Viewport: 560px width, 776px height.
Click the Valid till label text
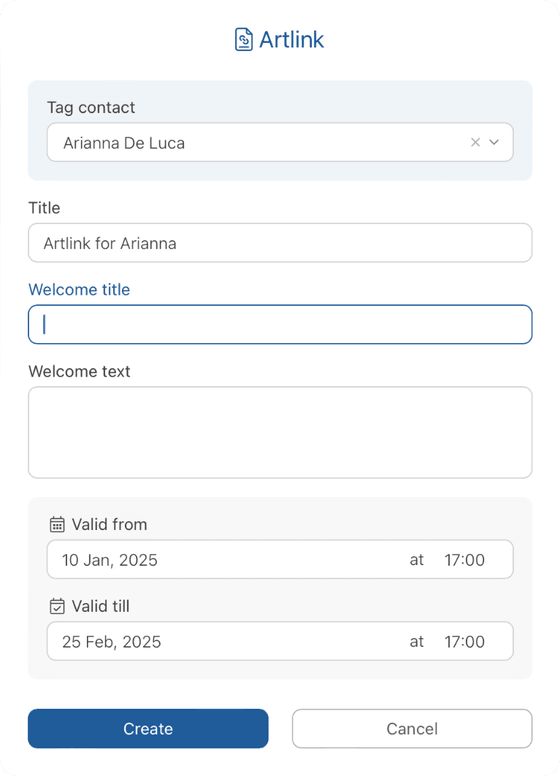100,606
